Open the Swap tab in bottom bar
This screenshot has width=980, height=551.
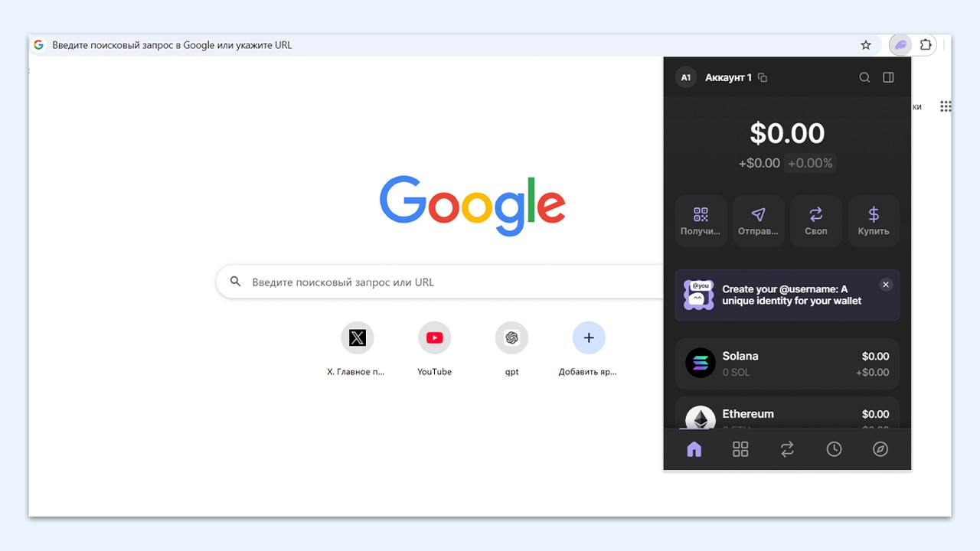pos(787,449)
